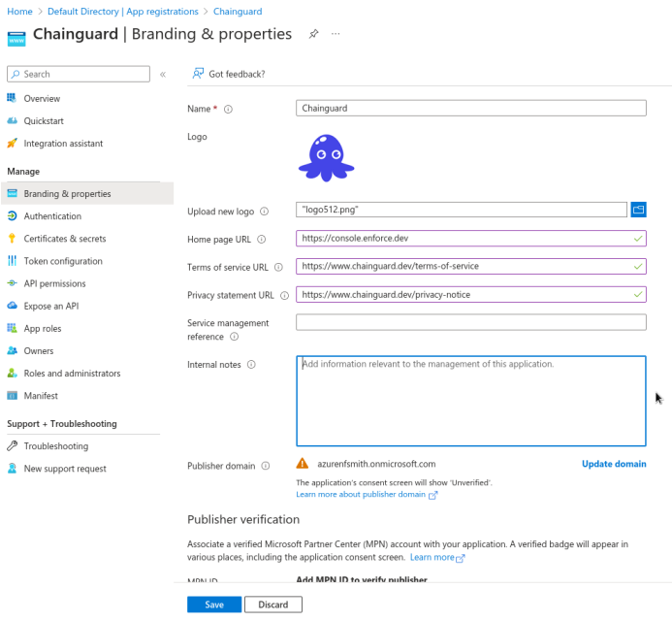Click the API permissions icon
672x621 pixels.
click(x=12, y=283)
